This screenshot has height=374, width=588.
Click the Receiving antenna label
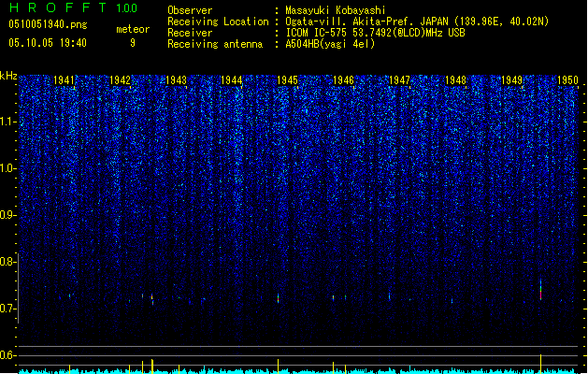(x=215, y=44)
